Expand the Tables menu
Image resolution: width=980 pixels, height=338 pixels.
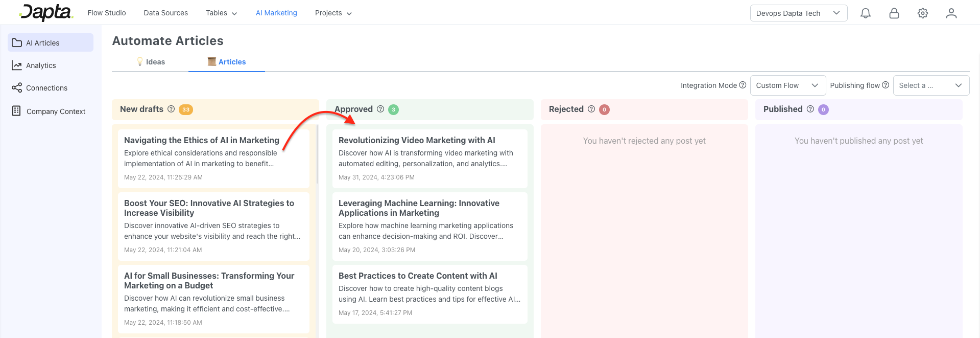click(x=221, y=13)
